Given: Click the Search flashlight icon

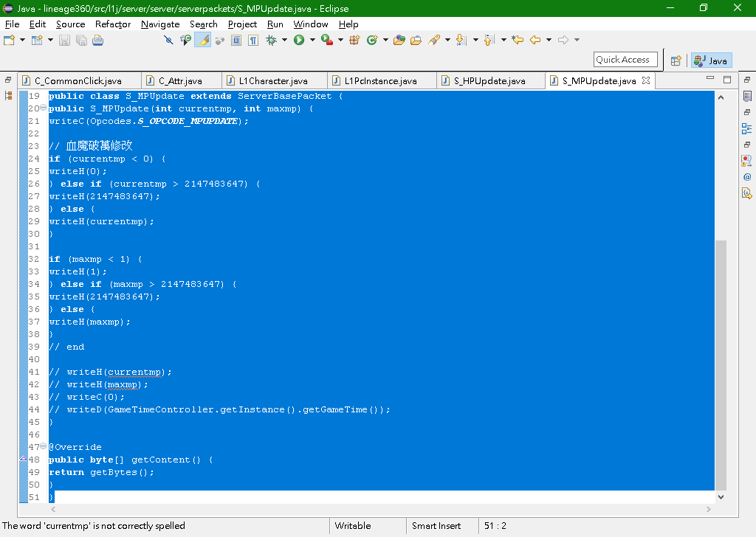Looking at the screenshot, I should (x=433, y=40).
